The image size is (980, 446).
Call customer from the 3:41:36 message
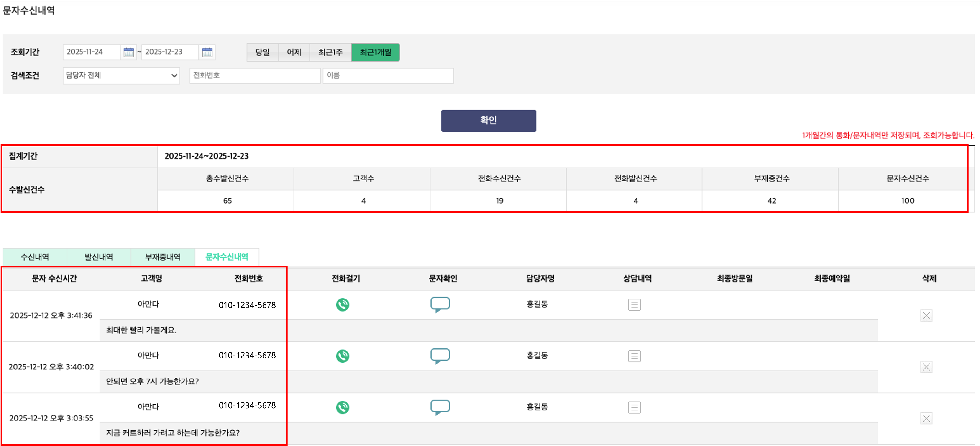point(342,304)
